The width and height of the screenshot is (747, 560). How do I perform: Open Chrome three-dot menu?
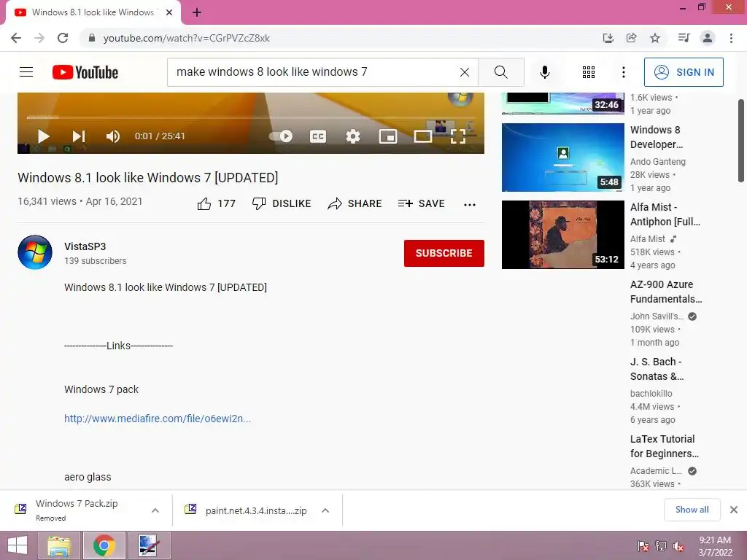pyautogui.click(x=731, y=38)
